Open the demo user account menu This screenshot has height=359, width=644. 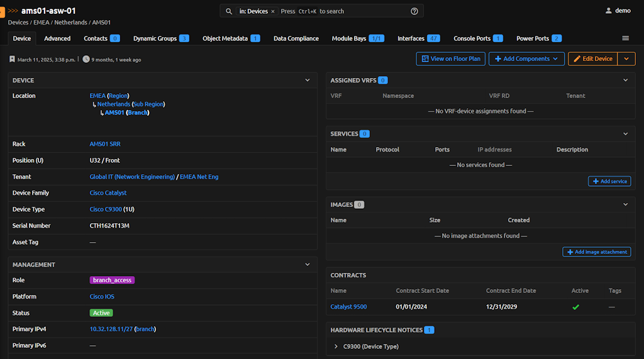pyautogui.click(x=618, y=11)
